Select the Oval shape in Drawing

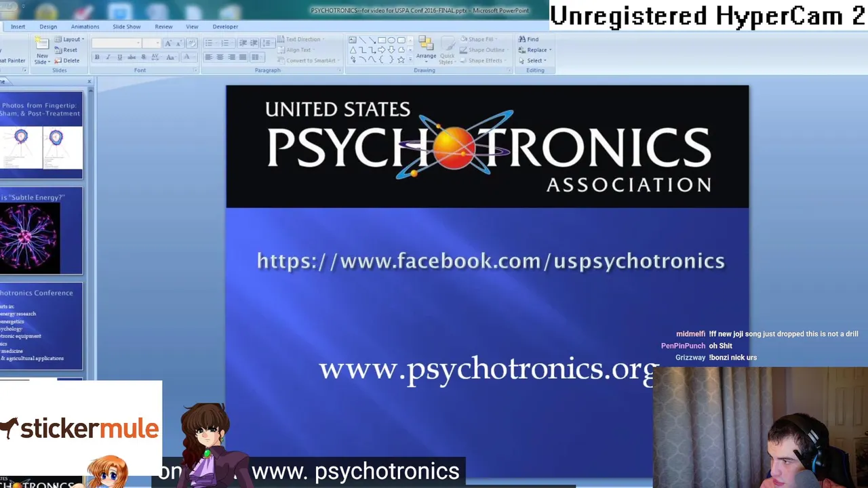[391, 40]
